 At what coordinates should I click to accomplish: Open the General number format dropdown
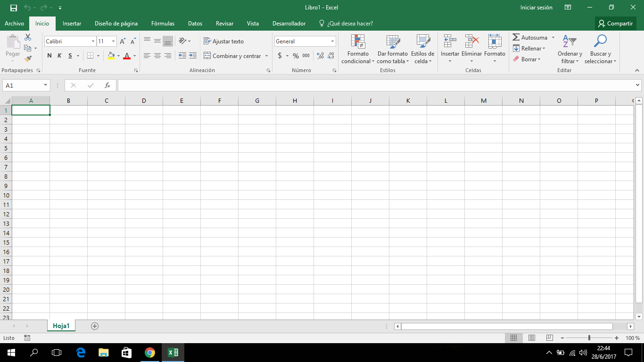[x=332, y=41]
